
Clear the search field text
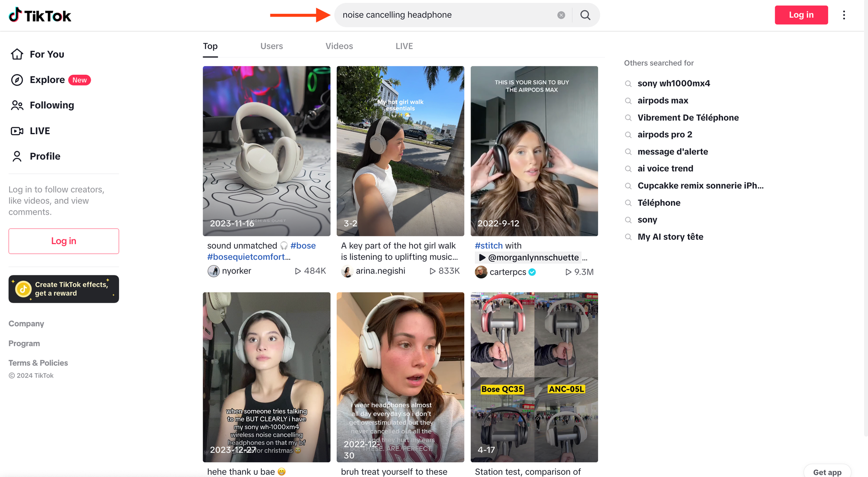point(561,15)
